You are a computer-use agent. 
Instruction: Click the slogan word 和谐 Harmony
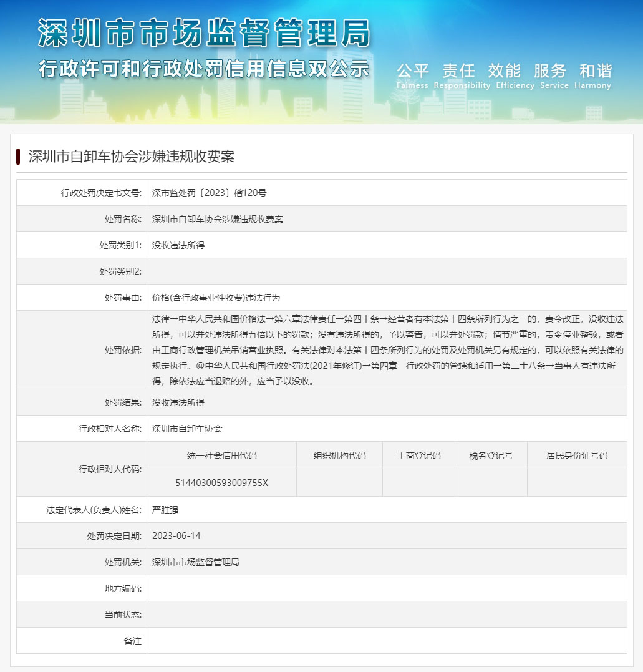pos(593,76)
